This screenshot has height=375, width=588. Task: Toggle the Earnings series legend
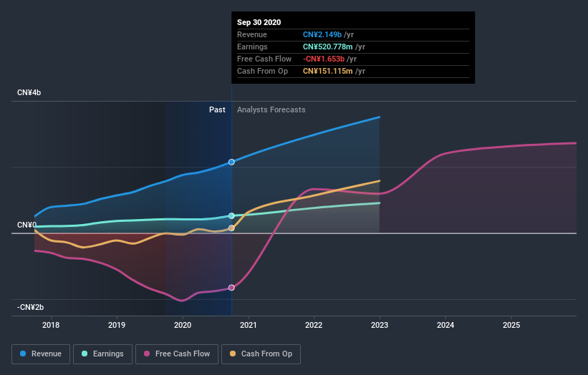point(103,354)
